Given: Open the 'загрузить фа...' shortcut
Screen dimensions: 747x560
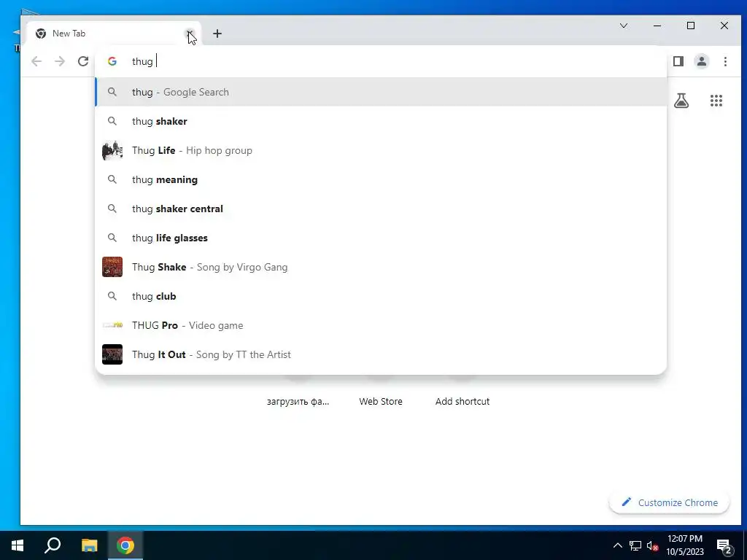Looking at the screenshot, I should (x=298, y=402).
